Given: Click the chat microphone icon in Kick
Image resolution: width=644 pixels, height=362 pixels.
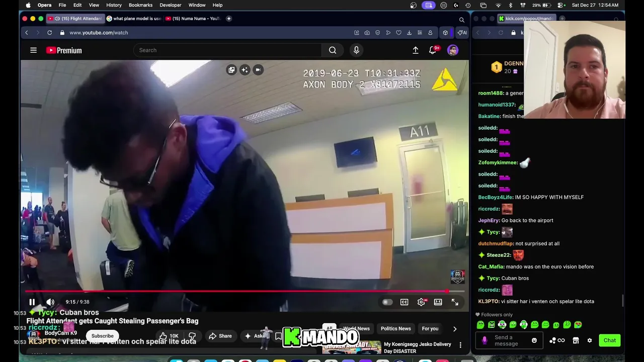Looking at the screenshot, I should pos(485,340).
